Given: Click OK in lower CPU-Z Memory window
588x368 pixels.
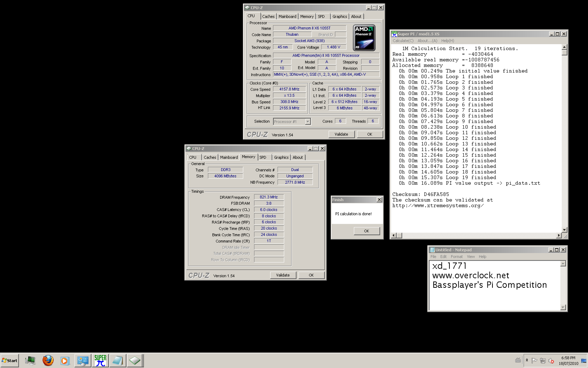Looking at the screenshot, I should point(311,275).
